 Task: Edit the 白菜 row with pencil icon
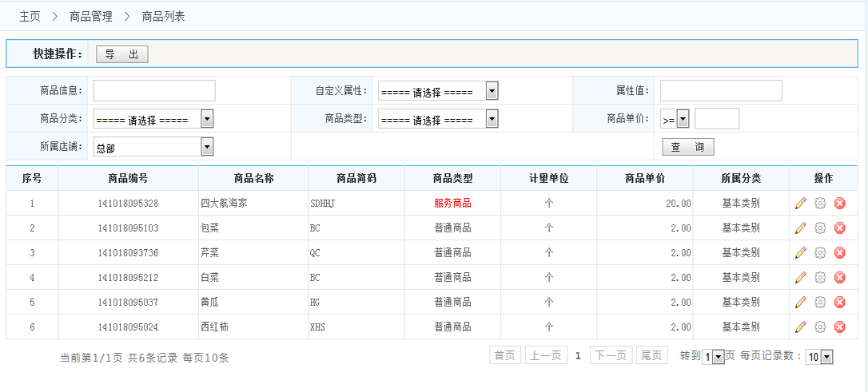tap(800, 278)
